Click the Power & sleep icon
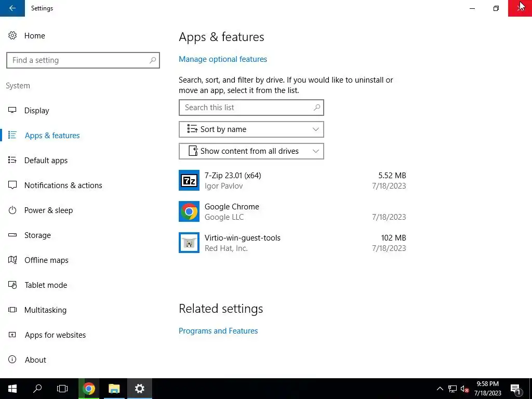 (x=12, y=210)
